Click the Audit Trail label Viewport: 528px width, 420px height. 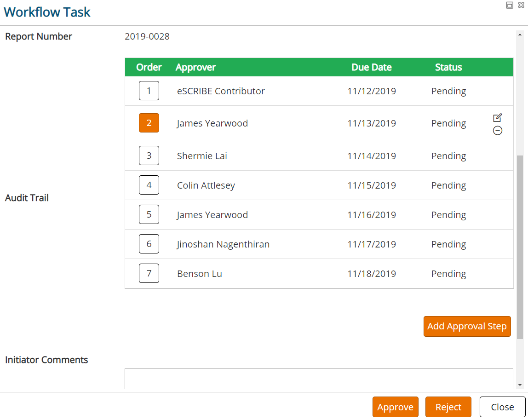27,198
